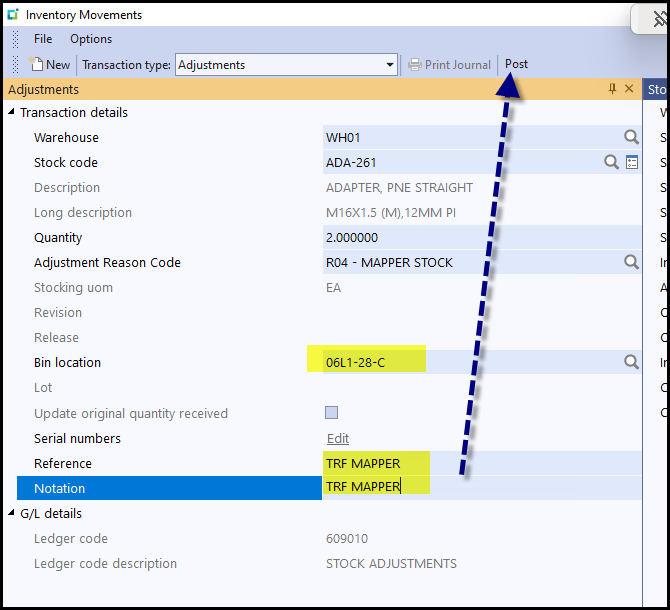
Task: Toggle Update original quantity received checkbox
Action: (331, 413)
